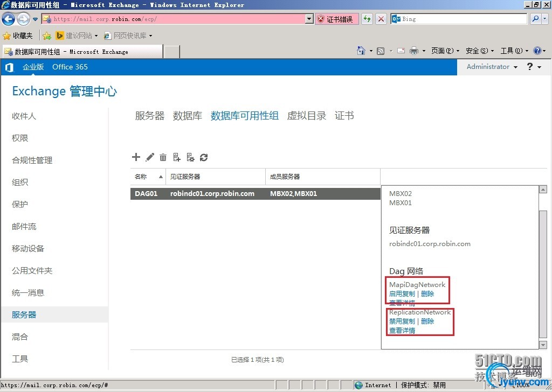Open the 工具 (Tools) menu

coord(514,51)
